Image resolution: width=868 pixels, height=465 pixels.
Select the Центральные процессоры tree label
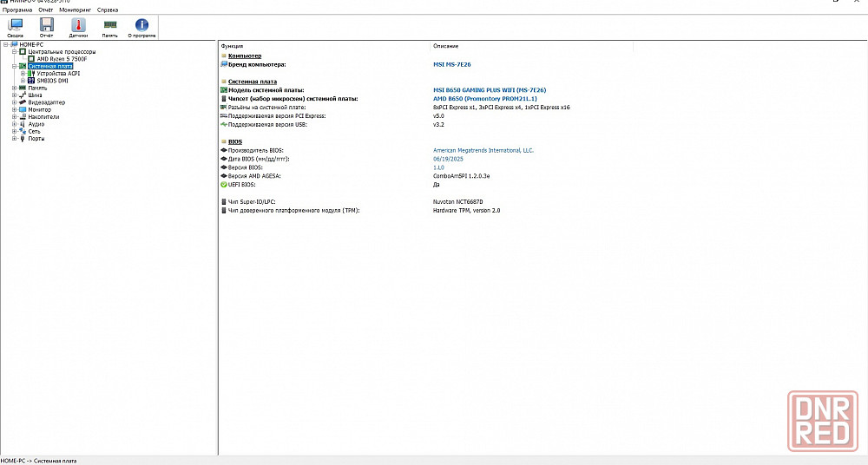(62, 51)
